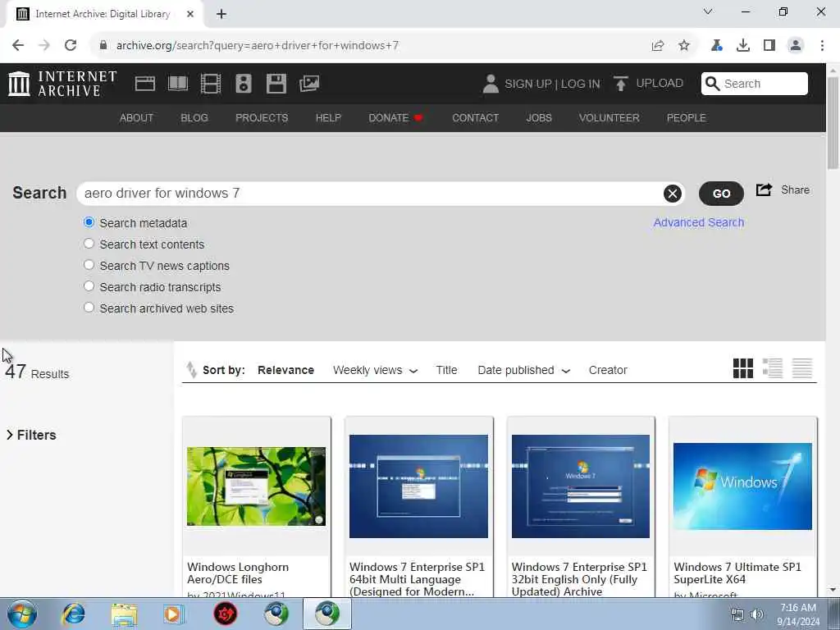Select Search archived web sites option
Image resolution: width=840 pixels, height=630 pixels.
(x=89, y=308)
